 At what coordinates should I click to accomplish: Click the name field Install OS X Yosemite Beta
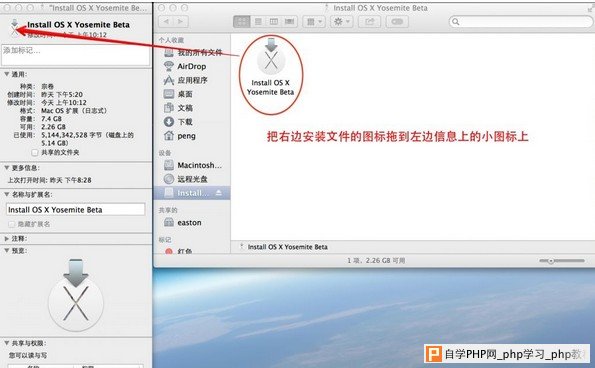click(x=76, y=209)
